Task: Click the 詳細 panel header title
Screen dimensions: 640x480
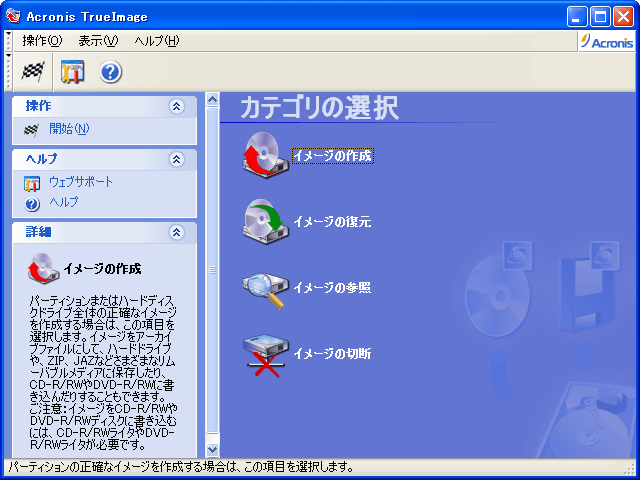Action: pos(38,232)
